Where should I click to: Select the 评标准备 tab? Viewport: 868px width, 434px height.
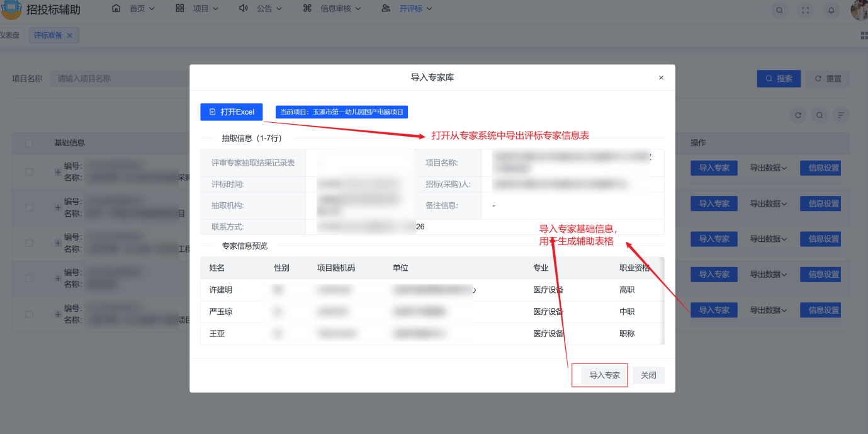click(x=49, y=35)
